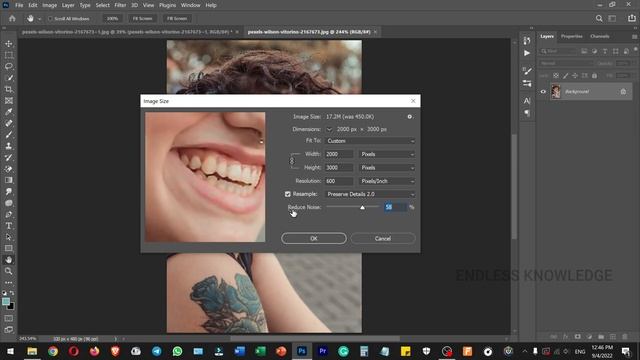The height and width of the screenshot is (360, 640).
Task: Toggle width-height constrain link icon
Action: (292, 161)
